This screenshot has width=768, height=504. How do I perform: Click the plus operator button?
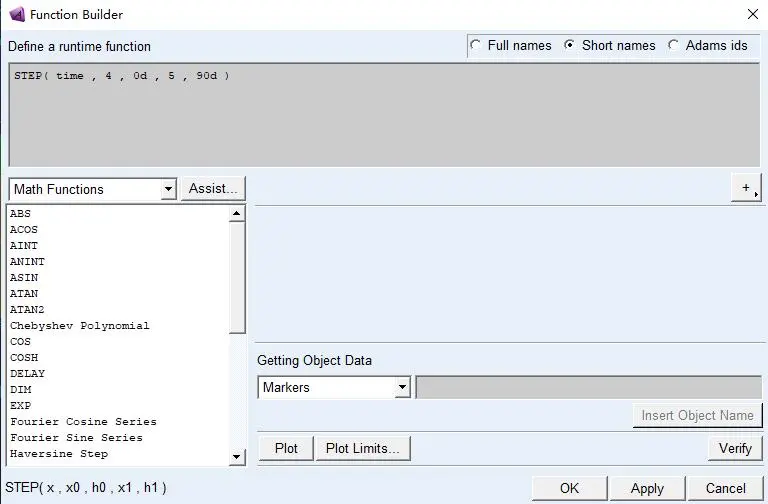point(746,188)
